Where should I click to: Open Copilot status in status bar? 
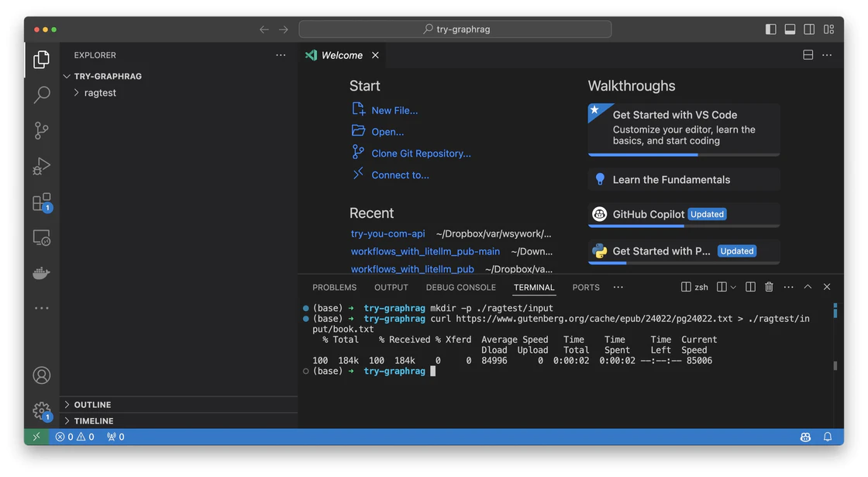805,437
